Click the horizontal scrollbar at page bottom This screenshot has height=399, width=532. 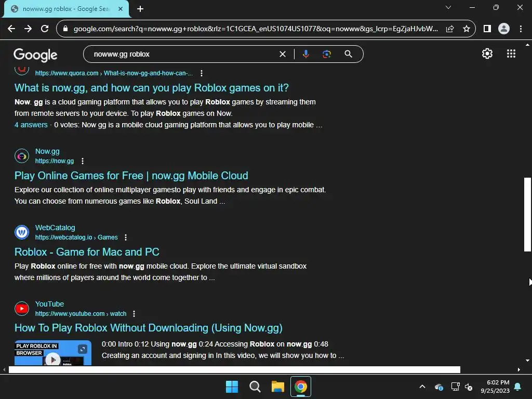234,370
